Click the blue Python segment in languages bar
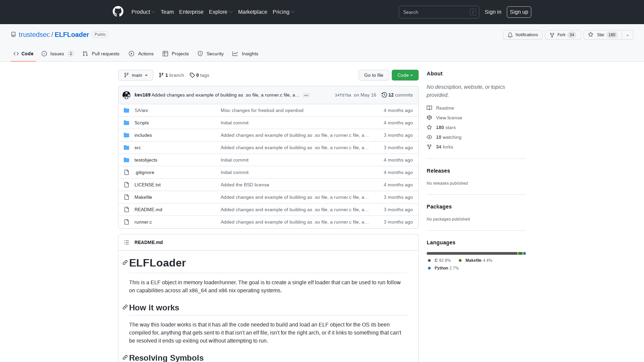 point(525,253)
